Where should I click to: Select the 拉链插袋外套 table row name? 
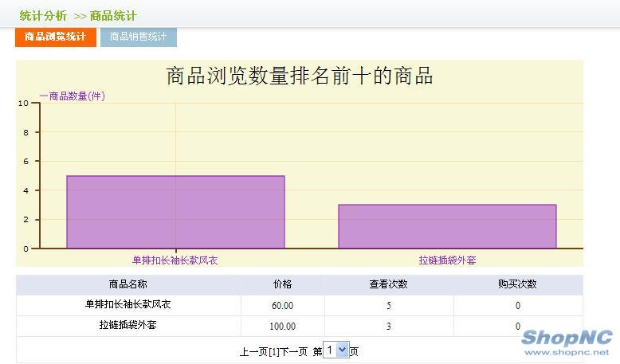pos(128,325)
